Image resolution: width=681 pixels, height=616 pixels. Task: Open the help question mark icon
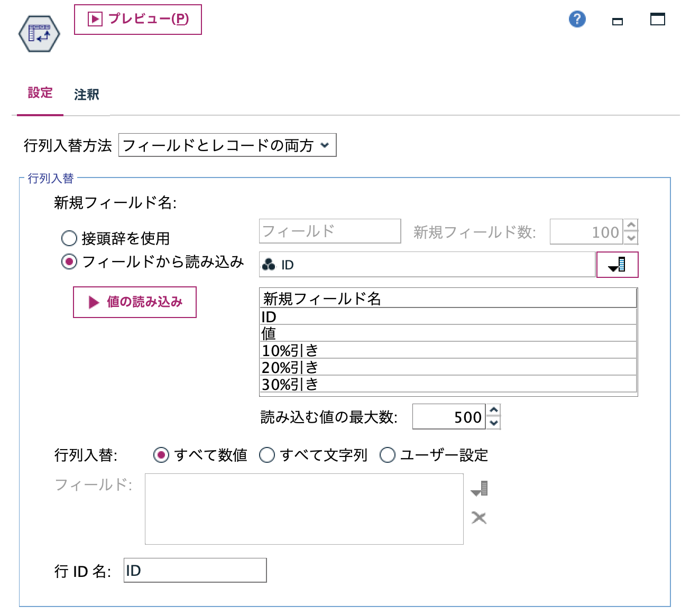(x=577, y=19)
